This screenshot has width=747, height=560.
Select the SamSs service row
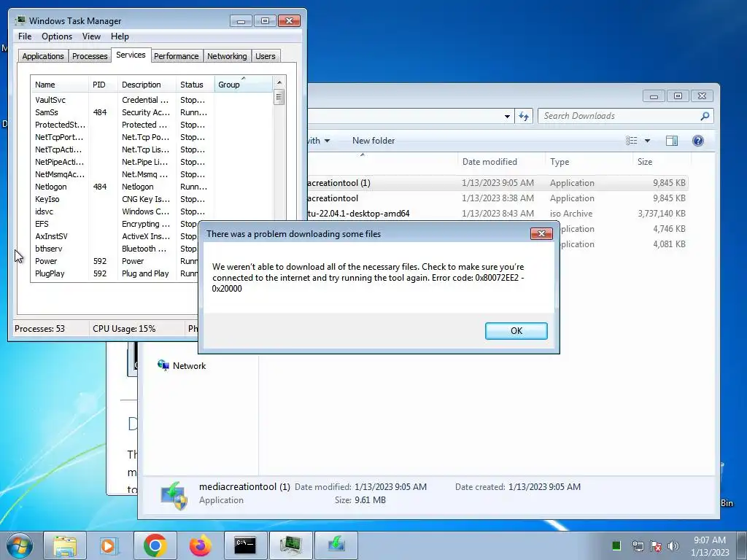click(x=152, y=112)
